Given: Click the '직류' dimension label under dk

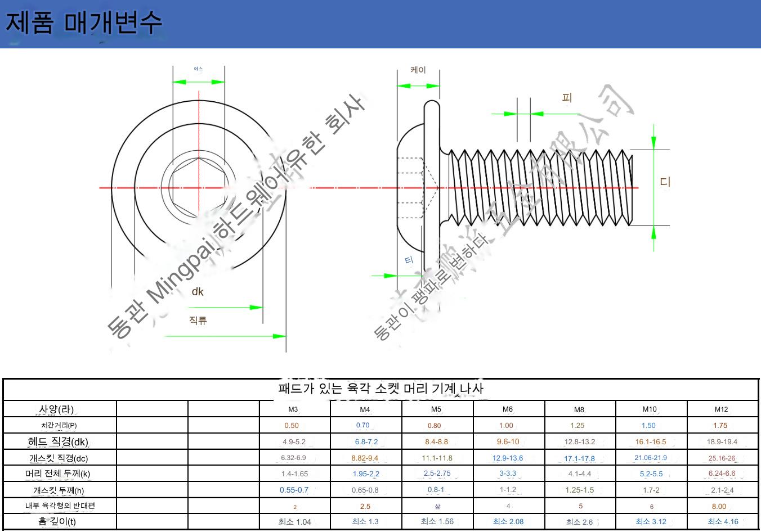Looking at the screenshot, I should 198,320.
